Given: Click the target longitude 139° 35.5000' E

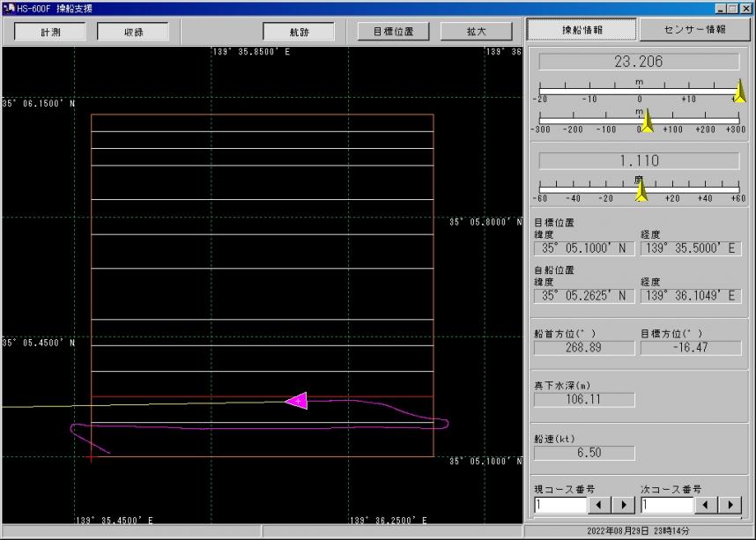Looking at the screenshot, I should [691, 248].
